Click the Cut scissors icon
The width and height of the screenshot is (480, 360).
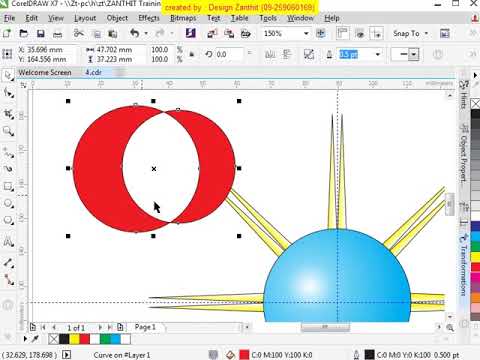pyautogui.click(x=79, y=33)
